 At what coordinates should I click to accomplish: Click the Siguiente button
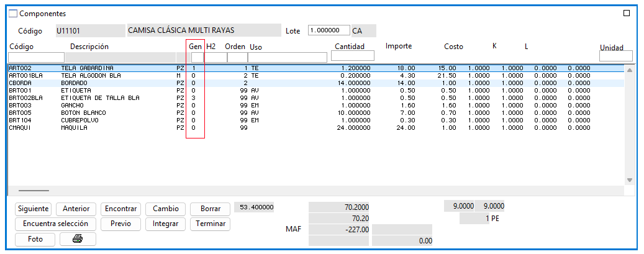click(34, 209)
